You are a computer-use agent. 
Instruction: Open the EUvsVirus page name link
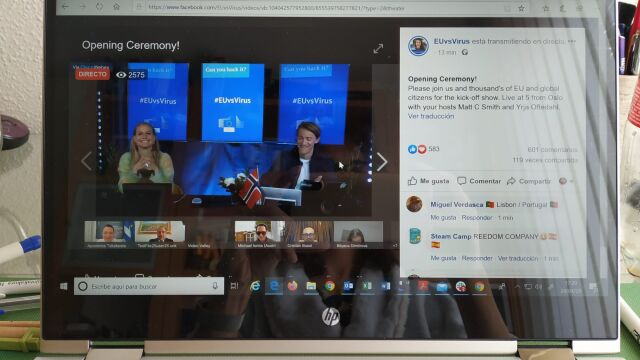[451, 41]
